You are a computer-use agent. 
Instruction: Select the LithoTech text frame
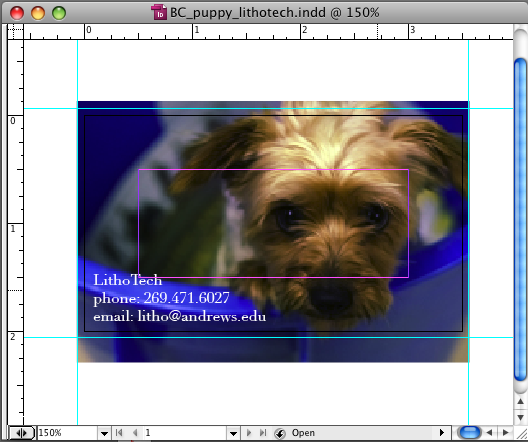179,299
